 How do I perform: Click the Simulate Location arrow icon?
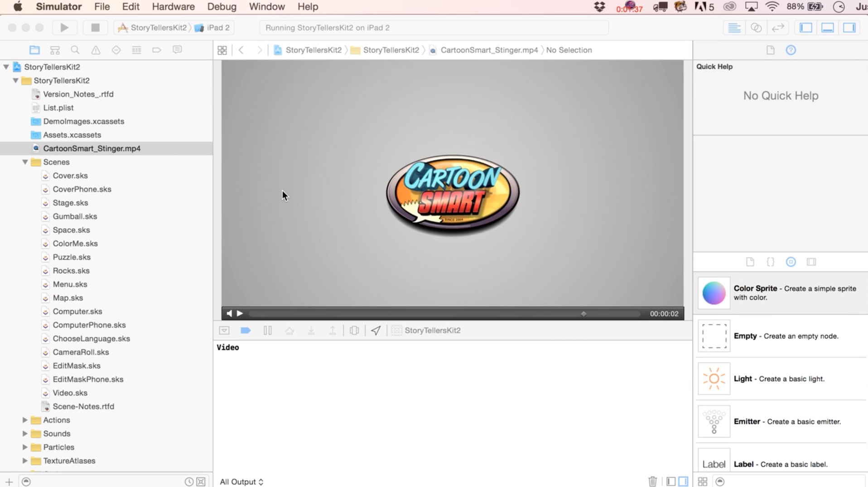[376, 330]
